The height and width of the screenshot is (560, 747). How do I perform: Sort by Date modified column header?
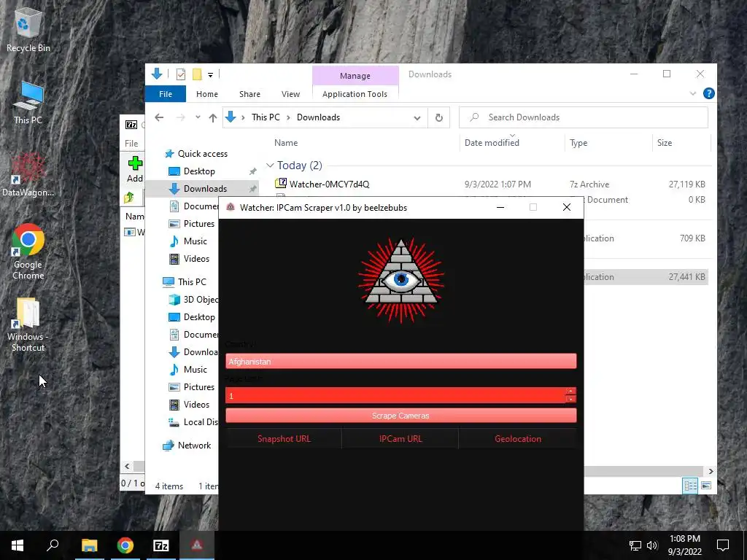point(492,143)
